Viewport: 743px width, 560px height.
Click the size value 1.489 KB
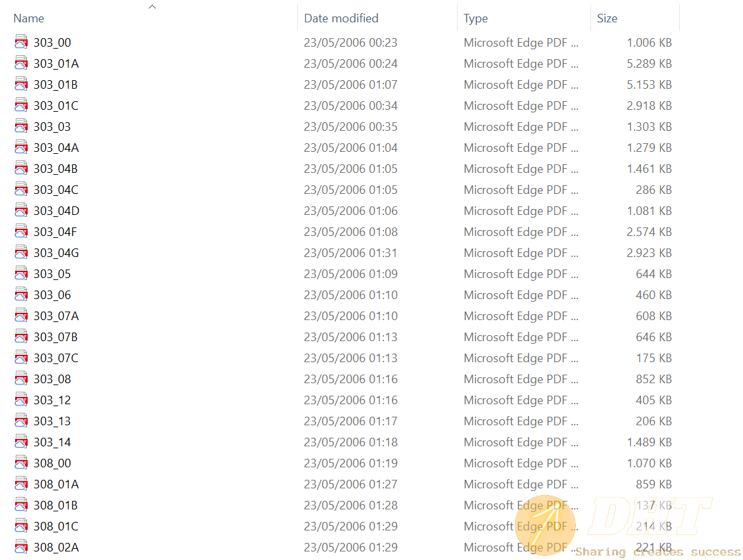click(649, 442)
